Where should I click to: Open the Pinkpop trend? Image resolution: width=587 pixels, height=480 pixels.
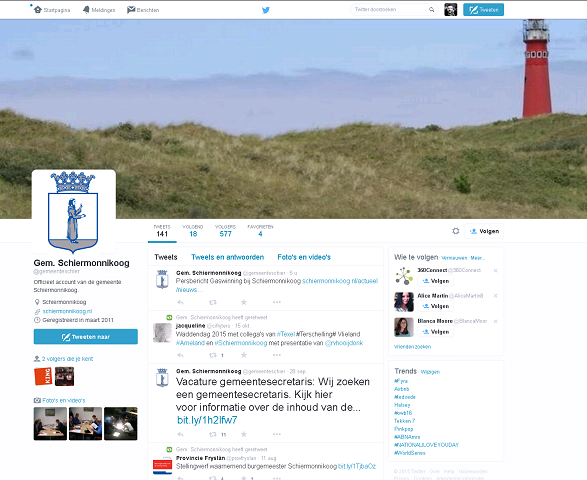click(404, 429)
